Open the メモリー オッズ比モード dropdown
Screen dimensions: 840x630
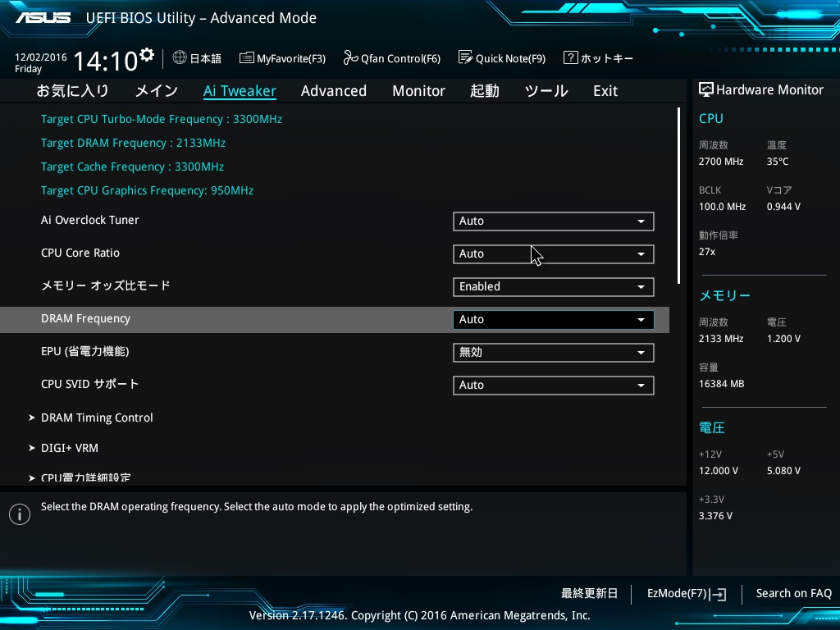[x=554, y=286]
